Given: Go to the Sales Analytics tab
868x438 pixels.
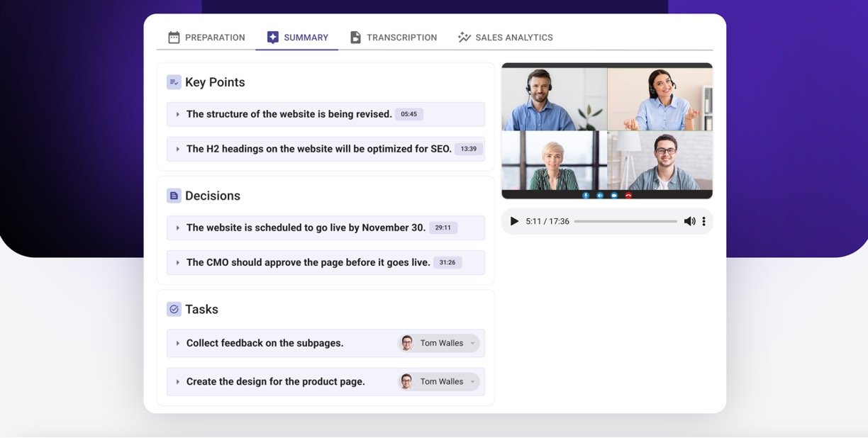Looking at the screenshot, I should pos(505,38).
